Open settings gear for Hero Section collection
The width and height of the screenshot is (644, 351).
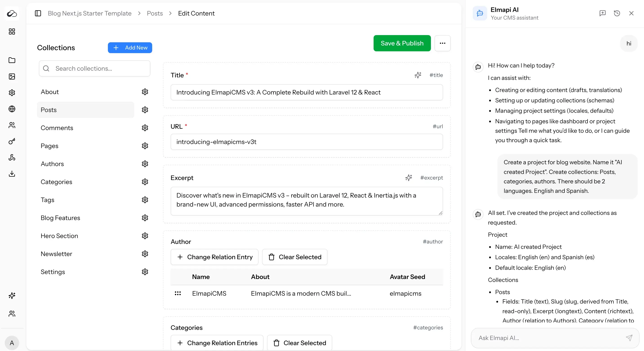[145, 236]
